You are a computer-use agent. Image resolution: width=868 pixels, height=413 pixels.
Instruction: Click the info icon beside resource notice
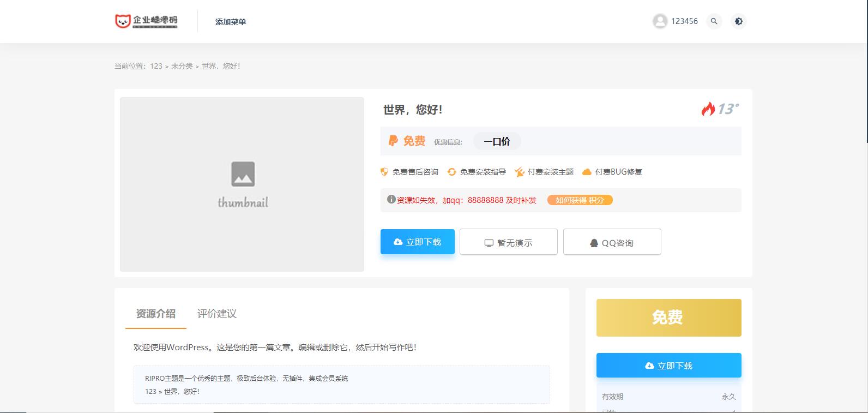[x=391, y=200]
